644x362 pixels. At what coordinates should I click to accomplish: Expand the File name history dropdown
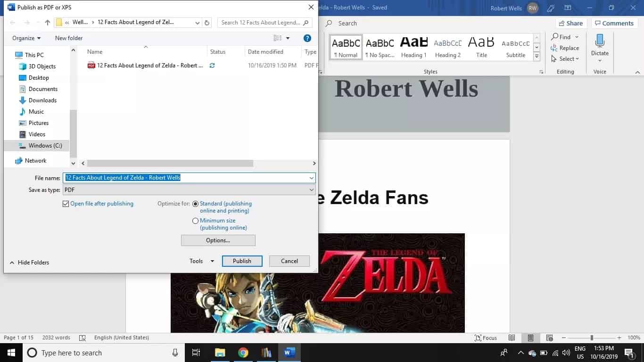[312, 178]
